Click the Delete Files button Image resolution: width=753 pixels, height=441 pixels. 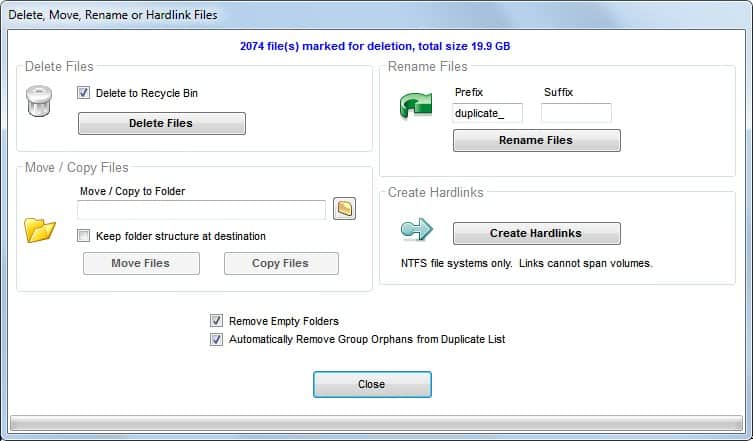point(162,123)
